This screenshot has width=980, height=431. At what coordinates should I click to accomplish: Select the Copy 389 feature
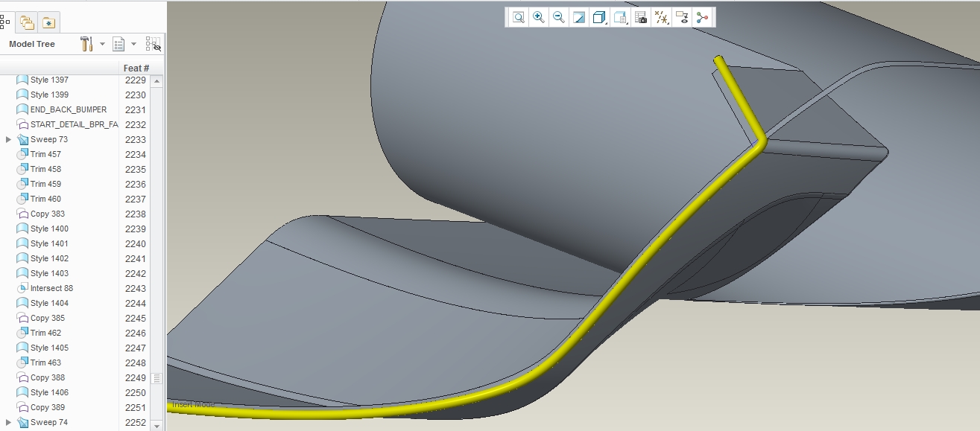point(47,407)
